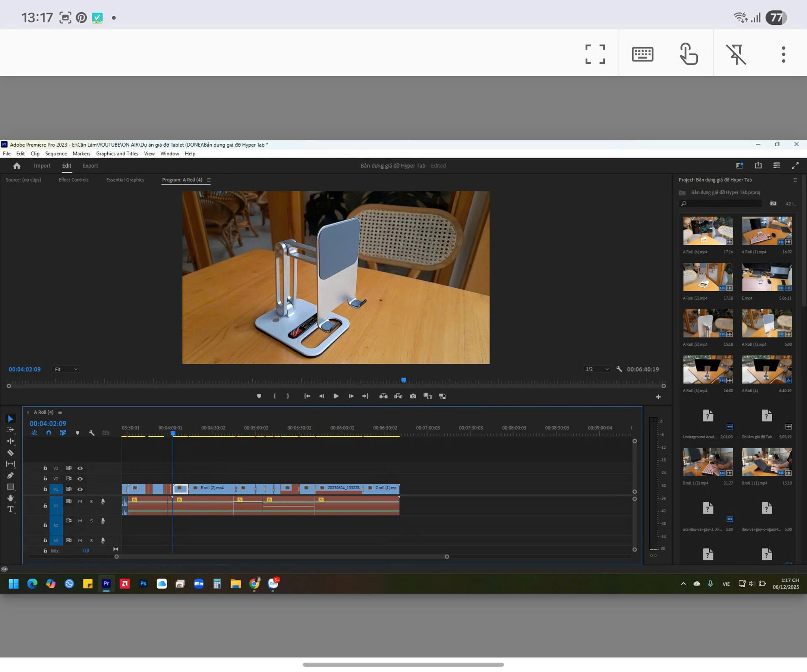Click the timeline horizontal zoom scrollbar
Viewport: 807px width, 672px height.
click(281, 557)
